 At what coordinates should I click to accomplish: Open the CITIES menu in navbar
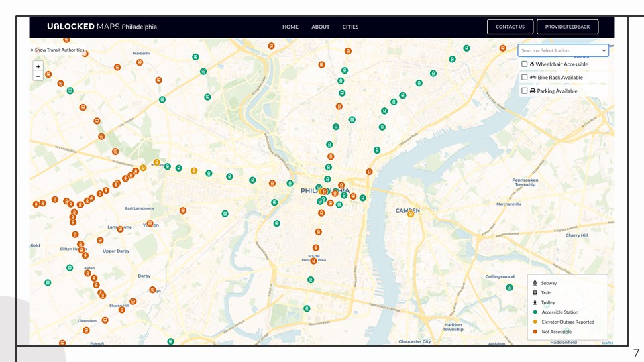[x=350, y=27]
